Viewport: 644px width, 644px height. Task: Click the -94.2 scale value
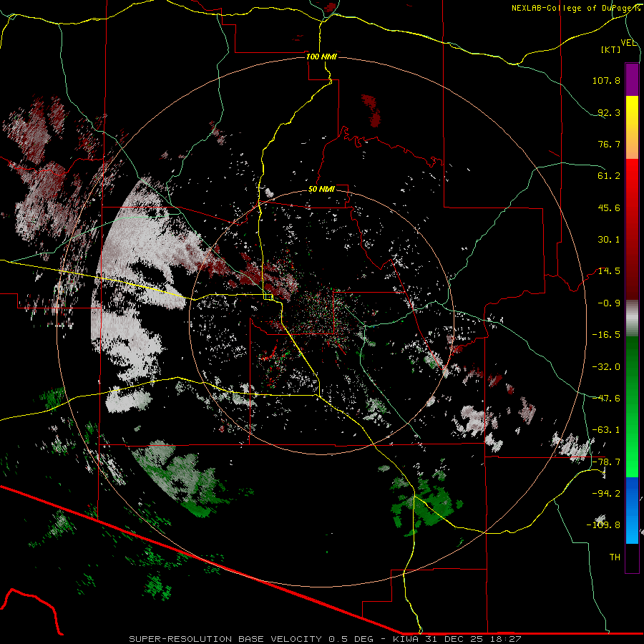tap(606, 493)
